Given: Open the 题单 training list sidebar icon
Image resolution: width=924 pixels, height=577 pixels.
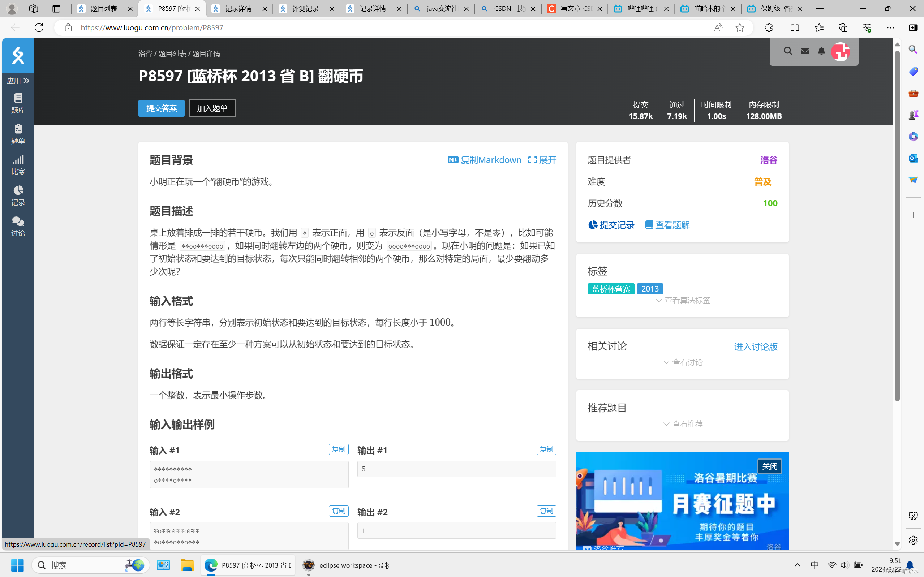Looking at the screenshot, I should pyautogui.click(x=18, y=134).
